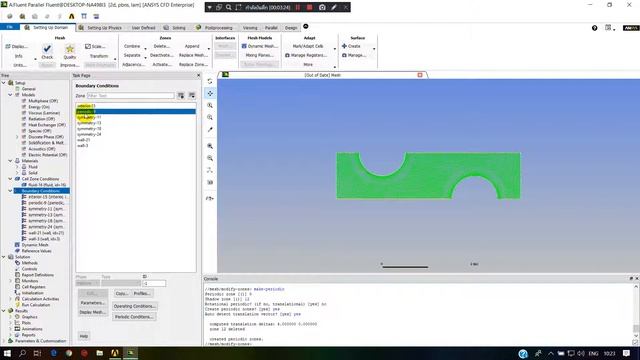The height and width of the screenshot is (360, 640).
Task: Collapse the Models tree node
Action: [x=10, y=95]
